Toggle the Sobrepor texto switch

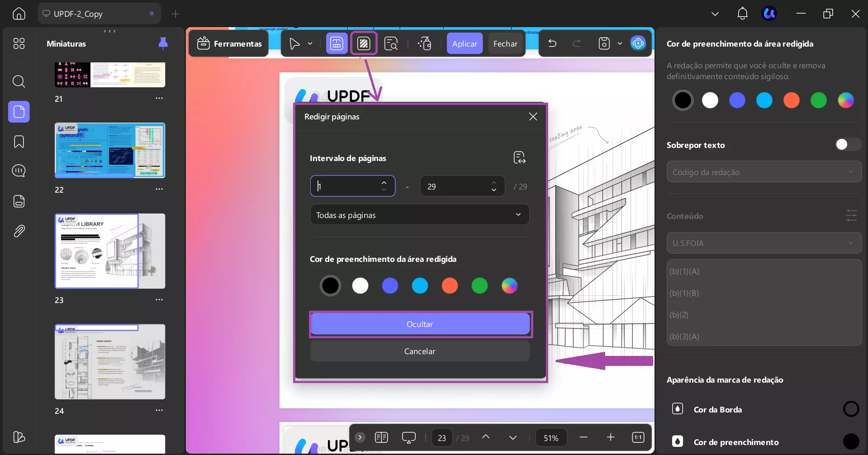click(x=848, y=145)
